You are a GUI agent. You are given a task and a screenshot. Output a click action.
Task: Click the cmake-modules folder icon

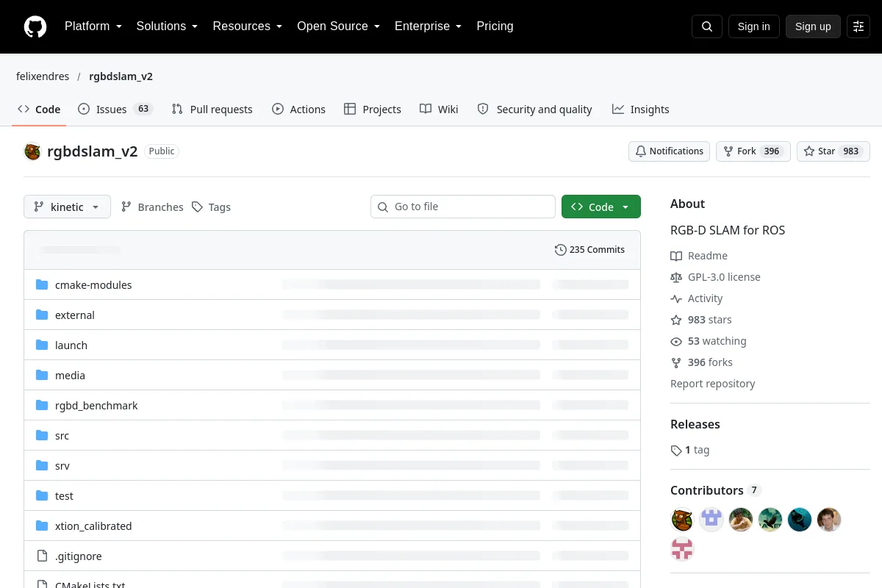click(x=42, y=285)
